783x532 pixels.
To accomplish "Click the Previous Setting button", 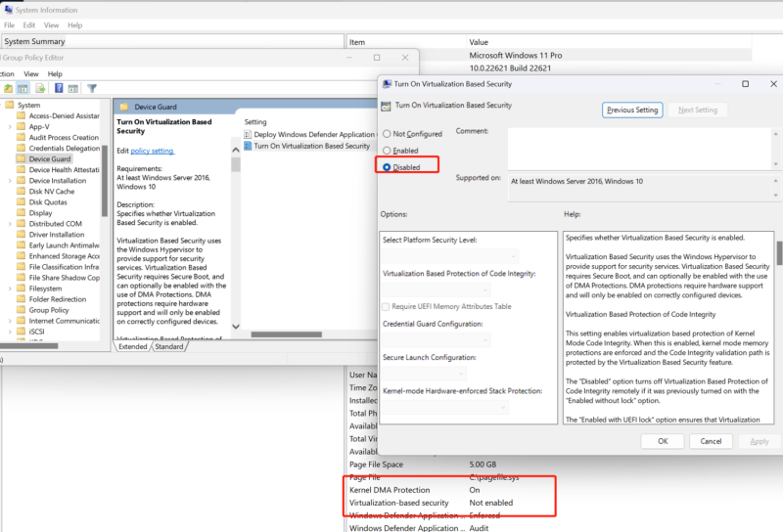I will tap(632, 111).
